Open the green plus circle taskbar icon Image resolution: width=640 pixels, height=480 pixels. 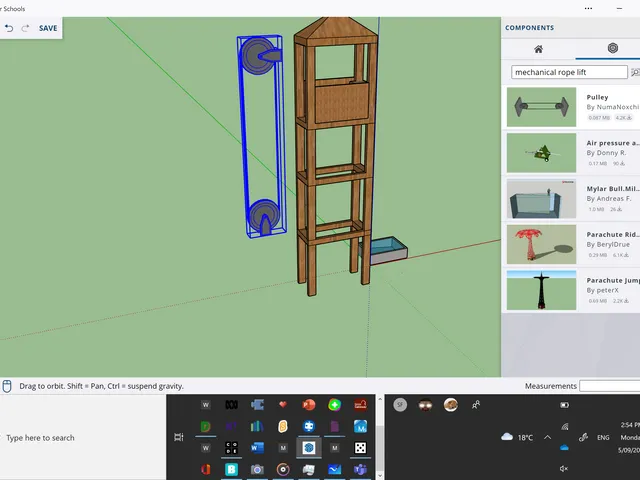click(x=334, y=404)
